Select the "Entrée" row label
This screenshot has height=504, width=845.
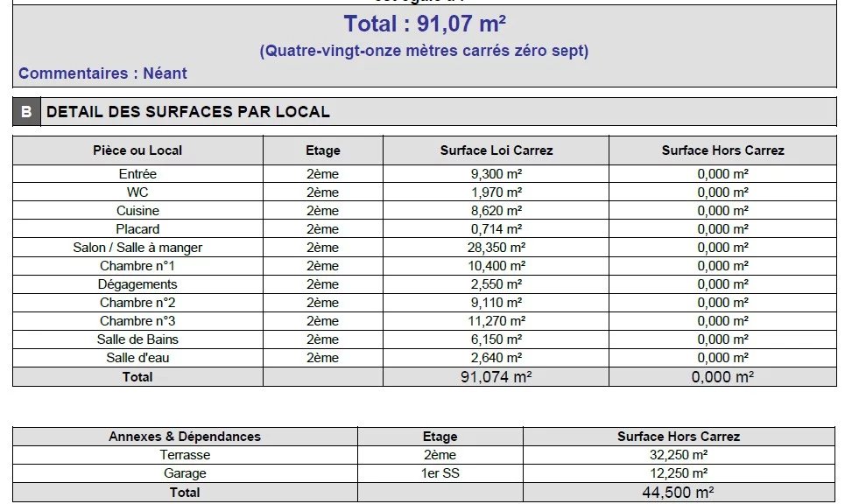(137, 174)
